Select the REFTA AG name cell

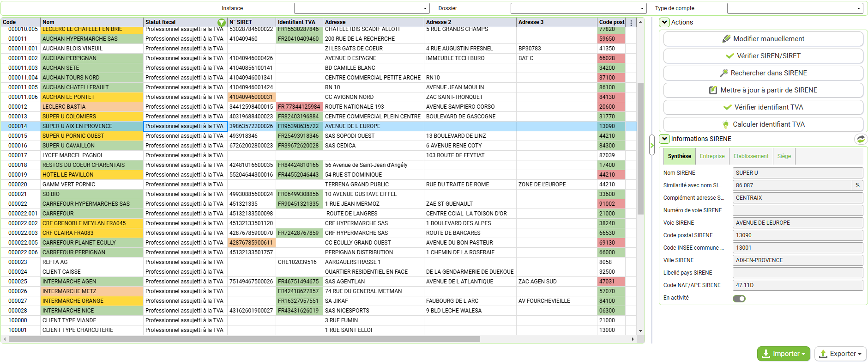tap(92, 262)
